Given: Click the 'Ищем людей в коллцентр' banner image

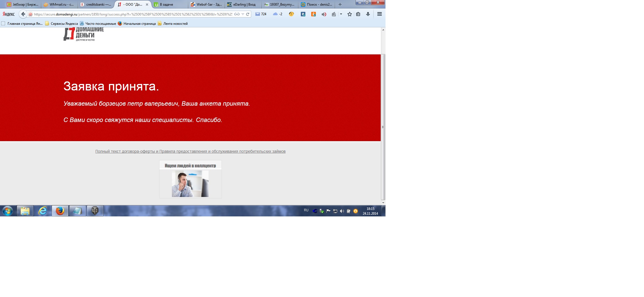Looking at the screenshot, I should click(x=190, y=179).
